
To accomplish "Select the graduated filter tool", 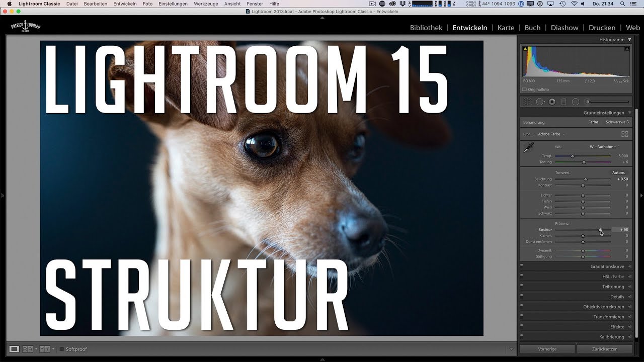I will tap(564, 102).
